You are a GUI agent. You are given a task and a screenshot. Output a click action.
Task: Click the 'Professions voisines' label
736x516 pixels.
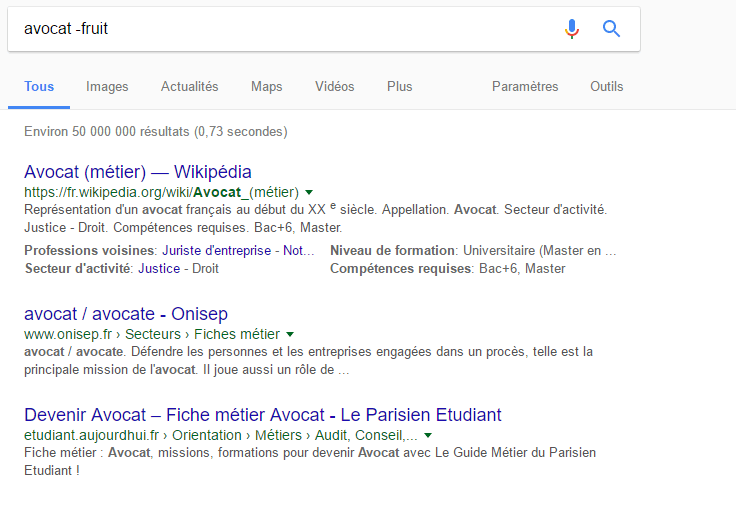[89, 250]
